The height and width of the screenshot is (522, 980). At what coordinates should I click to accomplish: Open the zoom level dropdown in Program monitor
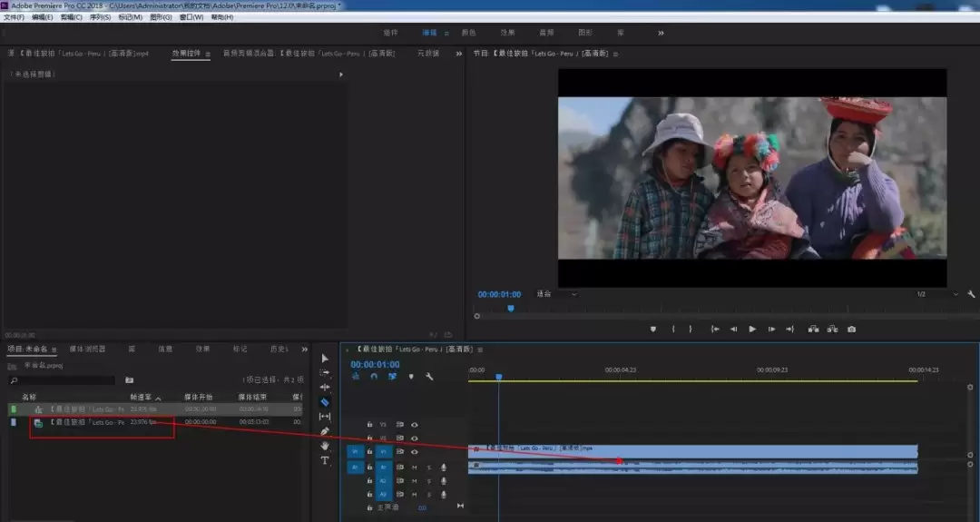(x=557, y=294)
